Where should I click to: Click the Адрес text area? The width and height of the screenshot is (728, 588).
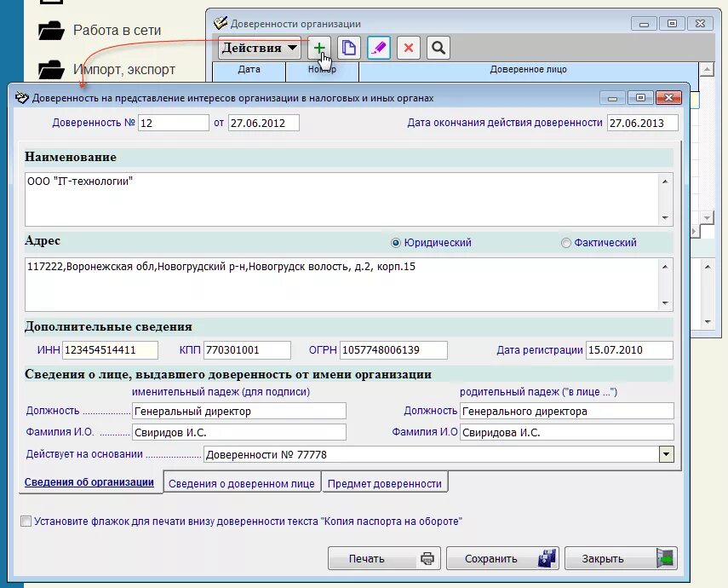pos(341,285)
